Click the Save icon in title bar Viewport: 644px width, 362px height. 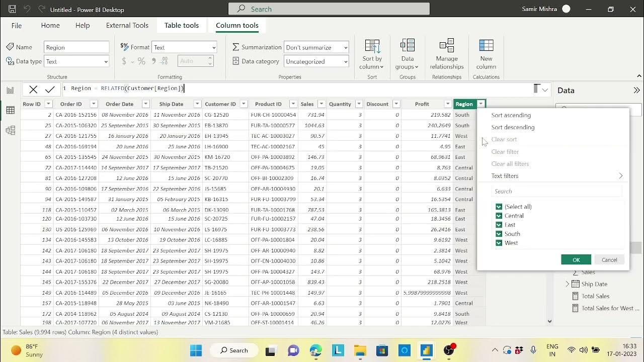pyautogui.click(x=13, y=9)
